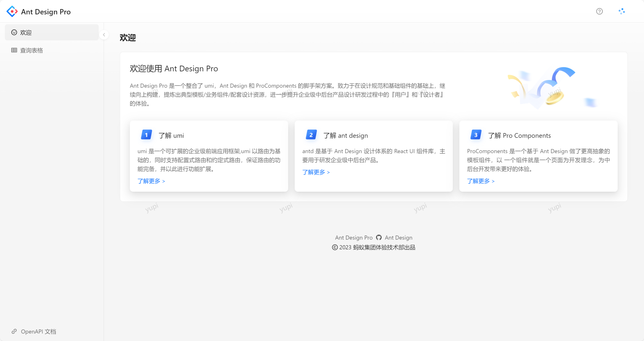The image size is (644, 341).
Task: Click the 了解 Pro Components card title
Action: coord(519,135)
